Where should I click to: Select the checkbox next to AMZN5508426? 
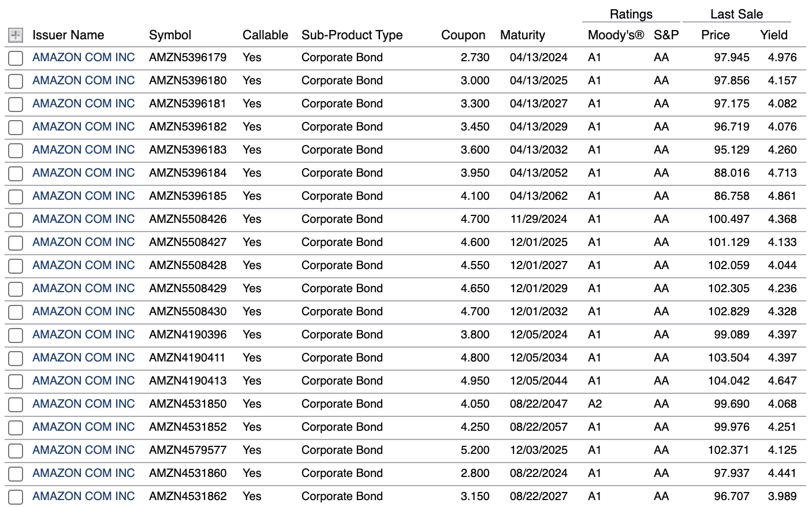(x=15, y=219)
